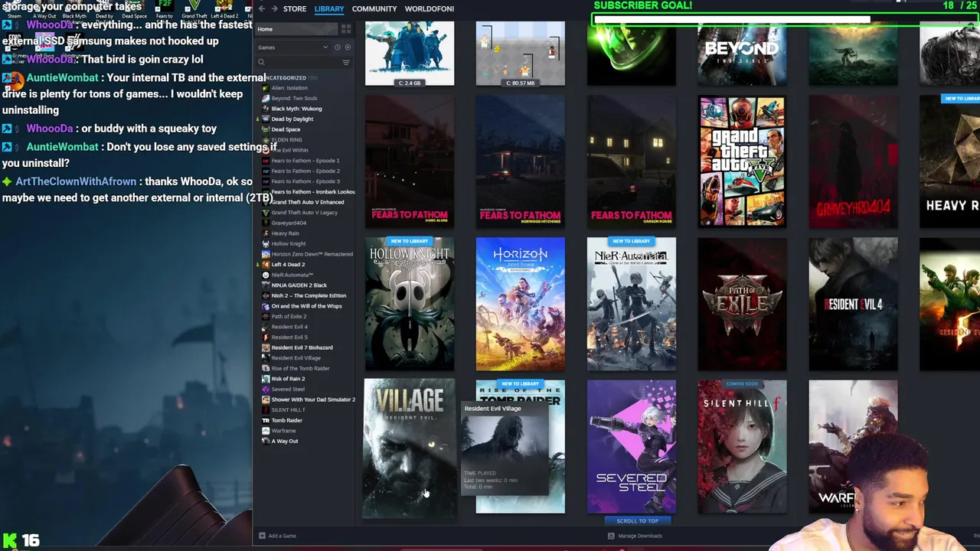The image size is (980, 551).
Task: Click Manage Downloads link
Action: 640,536
